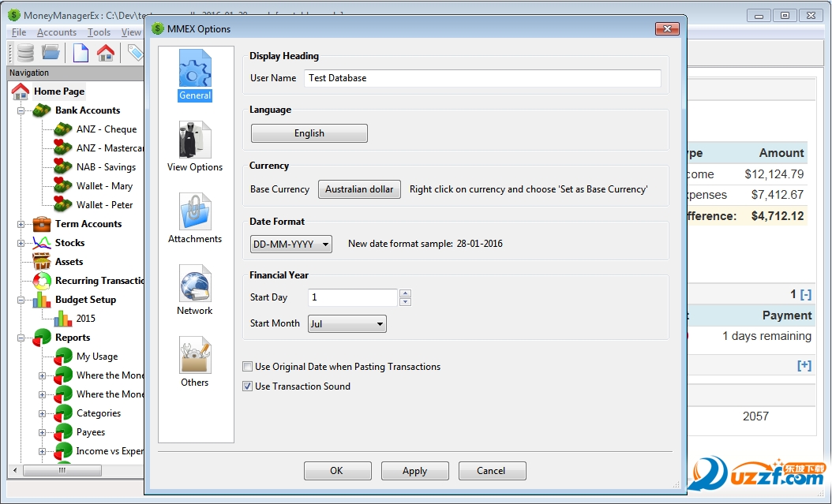The width and height of the screenshot is (832, 504).
Task: Click the Cancel button
Action: tap(492, 471)
